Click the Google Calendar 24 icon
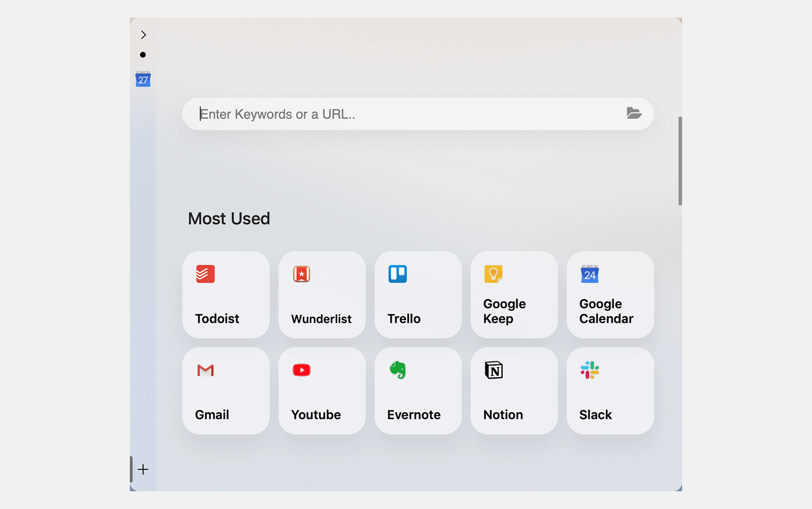 pyautogui.click(x=590, y=274)
